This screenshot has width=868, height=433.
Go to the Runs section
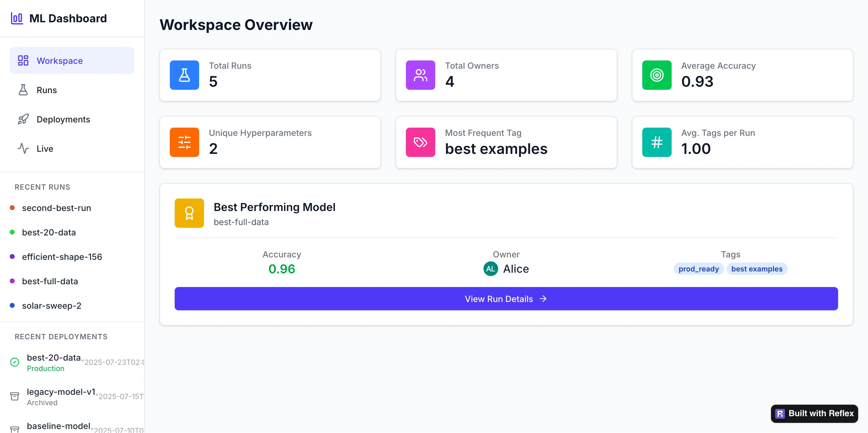click(46, 90)
